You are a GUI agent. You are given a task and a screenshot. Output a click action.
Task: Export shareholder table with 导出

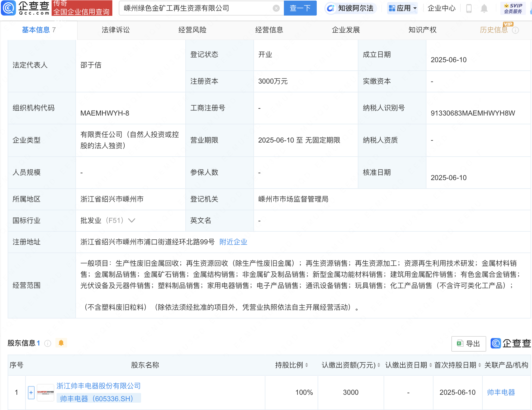click(469, 344)
